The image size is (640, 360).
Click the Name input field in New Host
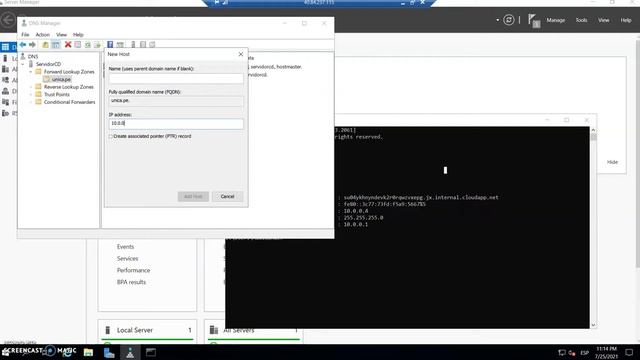176,78
